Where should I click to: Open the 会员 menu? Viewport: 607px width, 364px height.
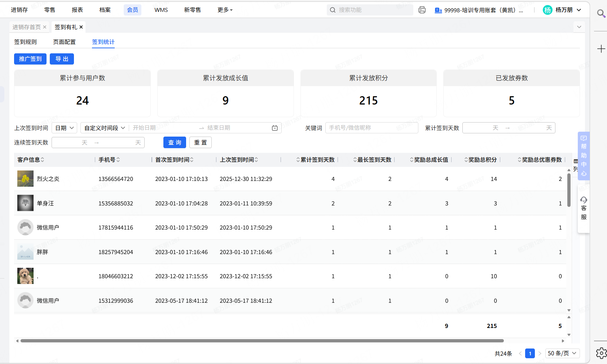(132, 10)
